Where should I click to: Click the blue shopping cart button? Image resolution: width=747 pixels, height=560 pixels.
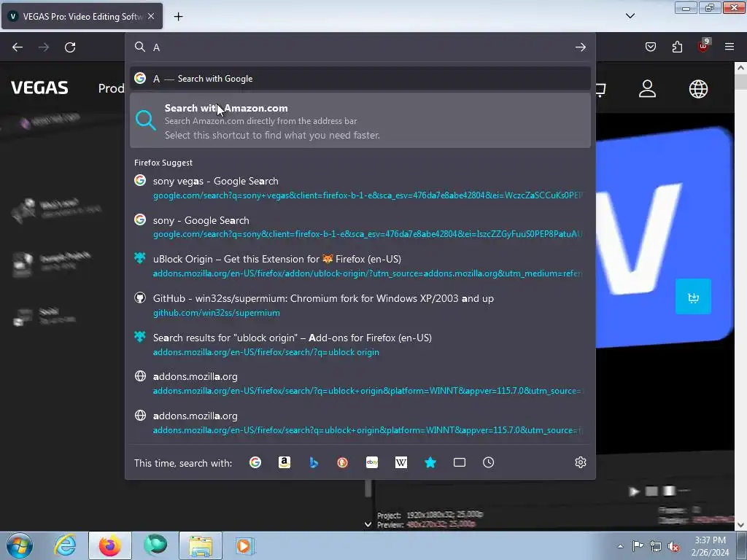click(x=693, y=297)
